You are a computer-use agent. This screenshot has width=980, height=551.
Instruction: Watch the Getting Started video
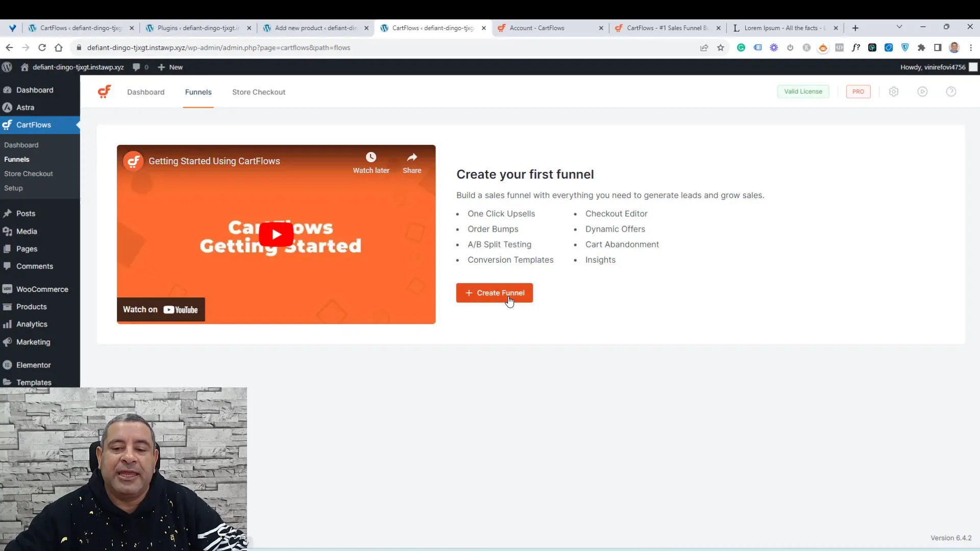(x=277, y=234)
